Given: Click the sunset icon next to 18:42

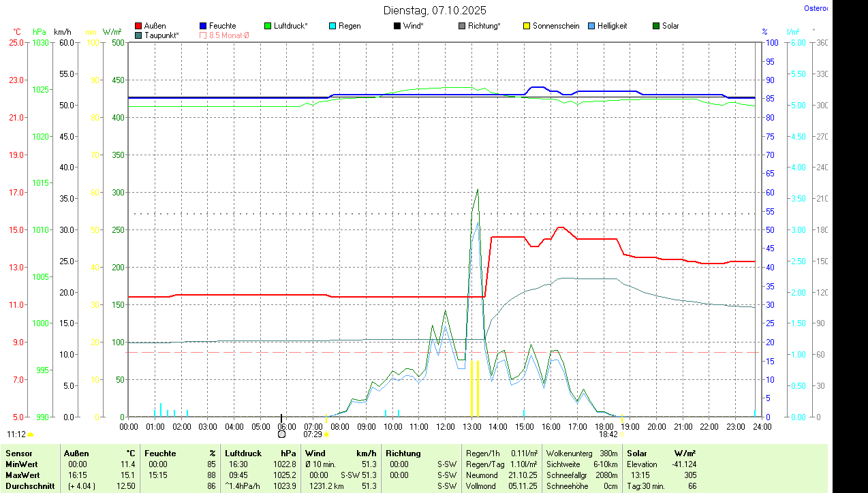Looking at the screenshot, I should click(x=621, y=434).
